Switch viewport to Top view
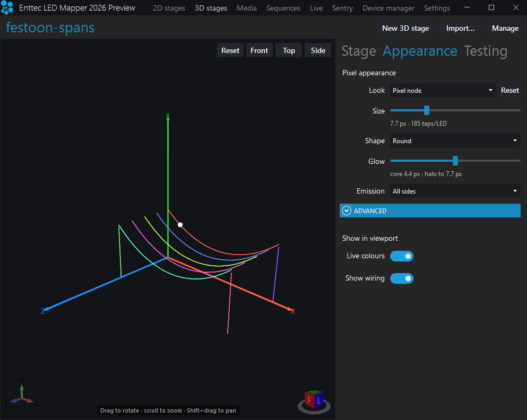The width and height of the screenshot is (527, 420). point(289,50)
